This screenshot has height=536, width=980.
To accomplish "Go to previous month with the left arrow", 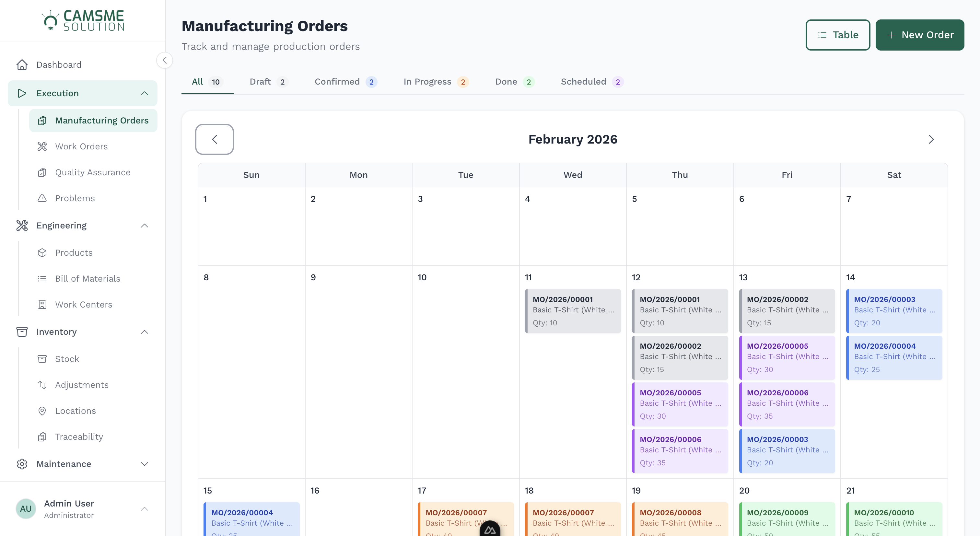I will [x=214, y=139].
